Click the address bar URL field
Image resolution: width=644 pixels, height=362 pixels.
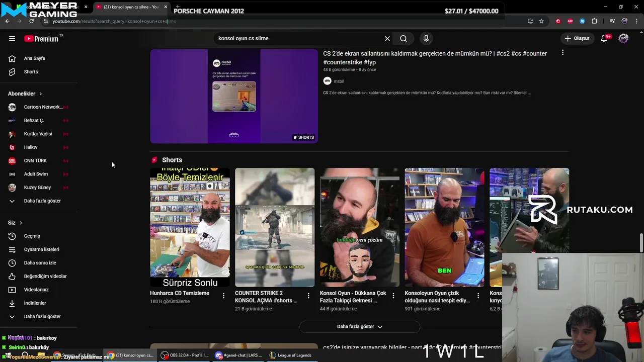click(x=282, y=21)
